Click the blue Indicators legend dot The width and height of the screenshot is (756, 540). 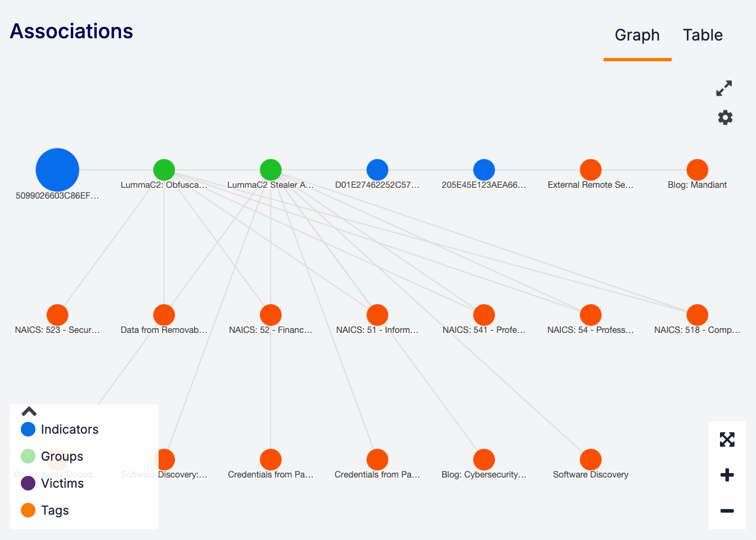[x=28, y=429]
